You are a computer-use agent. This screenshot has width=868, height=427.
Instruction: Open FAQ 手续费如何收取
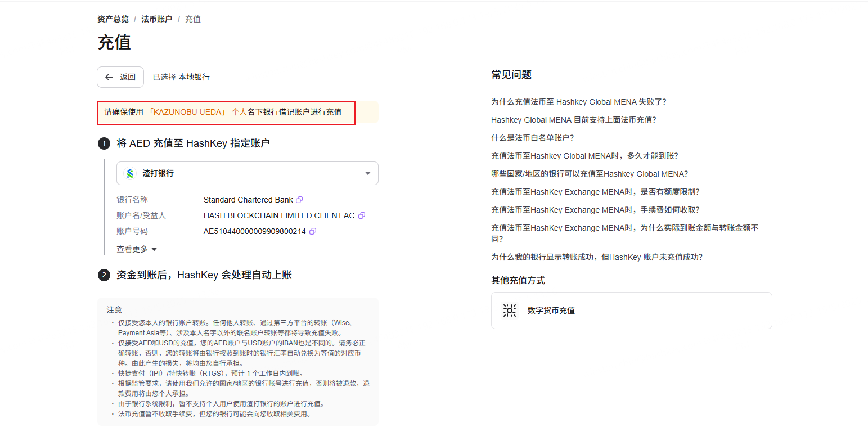pyautogui.click(x=595, y=210)
